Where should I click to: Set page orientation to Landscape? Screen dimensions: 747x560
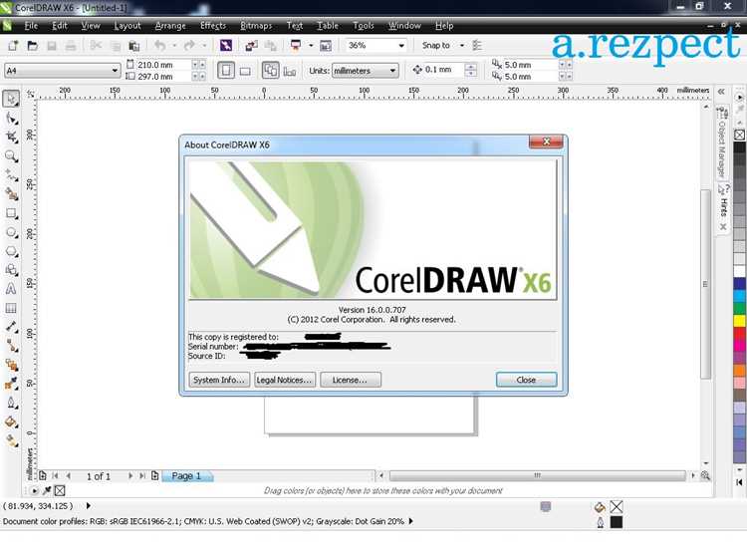pos(245,71)
